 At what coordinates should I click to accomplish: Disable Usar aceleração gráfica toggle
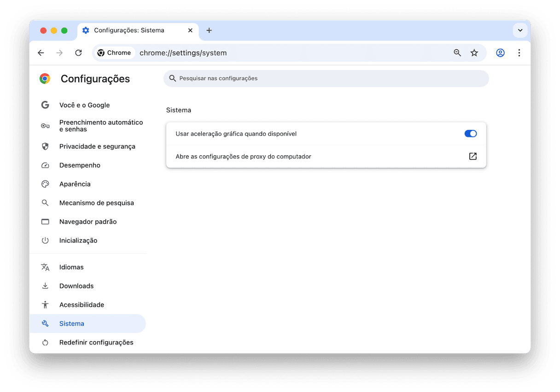point(470,134)
